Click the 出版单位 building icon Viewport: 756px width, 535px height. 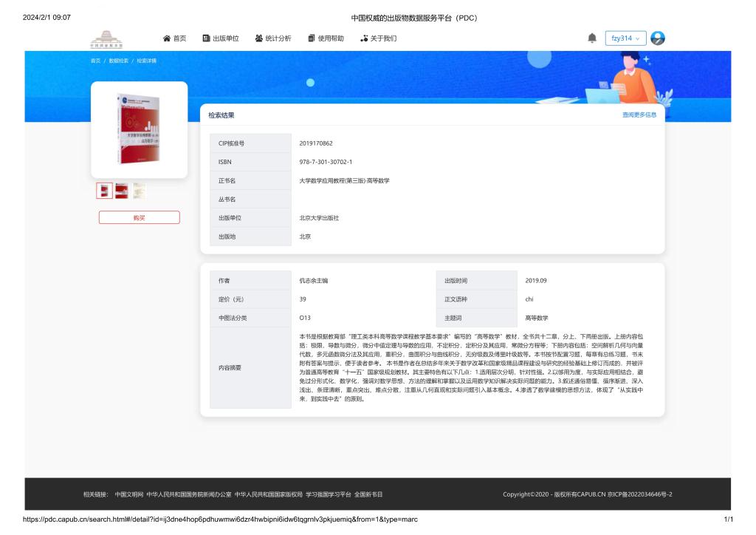(x=206, y=38)
